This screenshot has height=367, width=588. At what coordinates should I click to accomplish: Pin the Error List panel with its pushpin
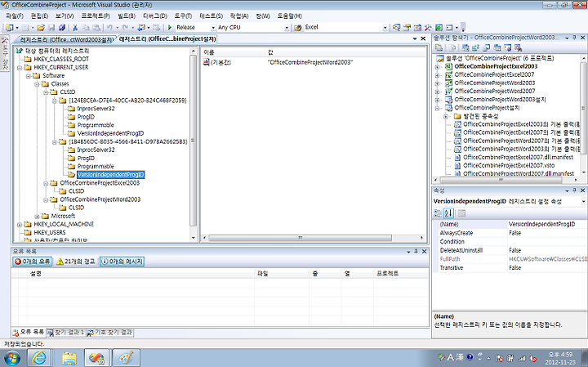[x=416, y=251]
